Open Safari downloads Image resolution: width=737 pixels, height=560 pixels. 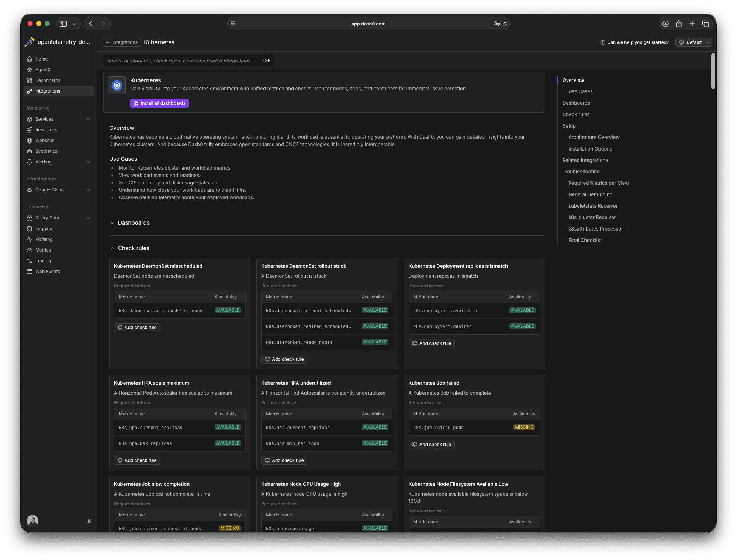(665, 24)
